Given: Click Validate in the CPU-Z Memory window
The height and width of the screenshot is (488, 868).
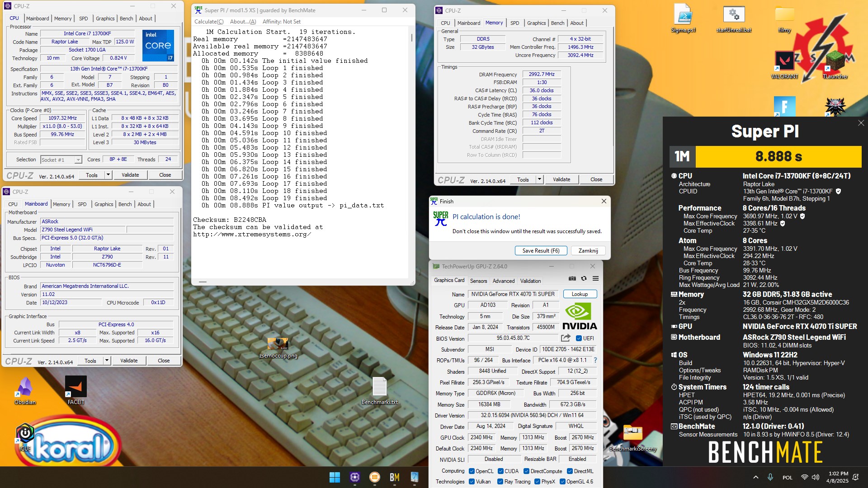Looking at the screenshot, I should pos(561,179).
